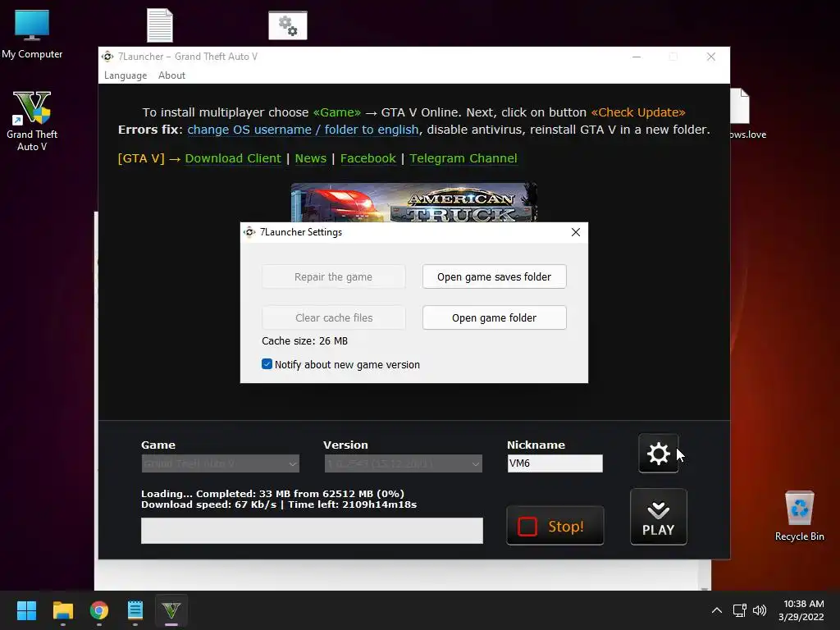
Task: Follow the Download Client link
Action: 232,158
